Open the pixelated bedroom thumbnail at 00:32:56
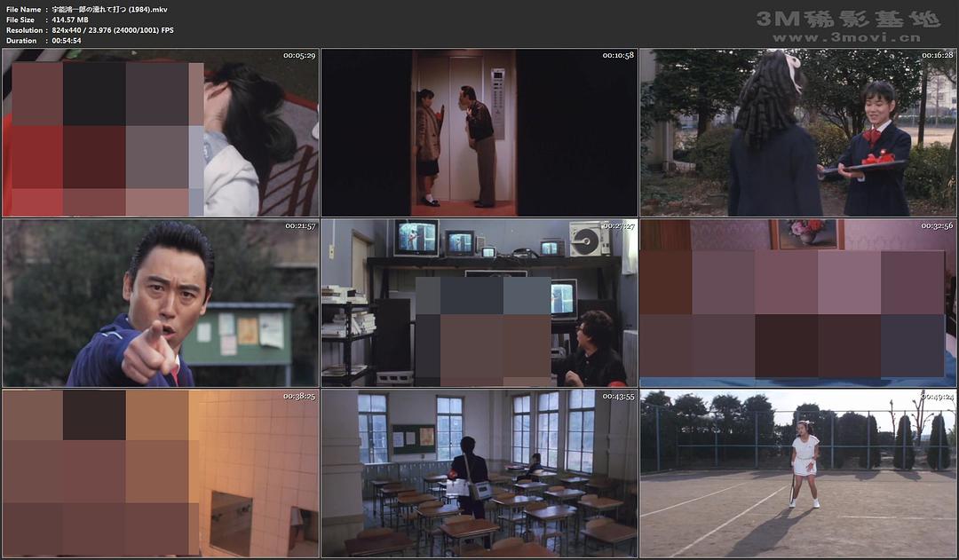The height and width of the screenshot is (560, 959). (x=799, y=302)
